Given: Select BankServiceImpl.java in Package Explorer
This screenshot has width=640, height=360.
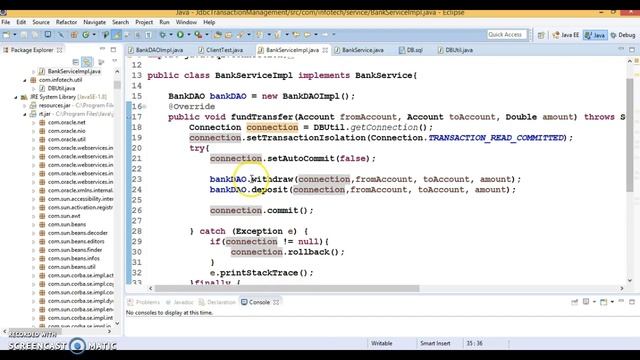Looking at the screenshot, I should pos(74,71).
